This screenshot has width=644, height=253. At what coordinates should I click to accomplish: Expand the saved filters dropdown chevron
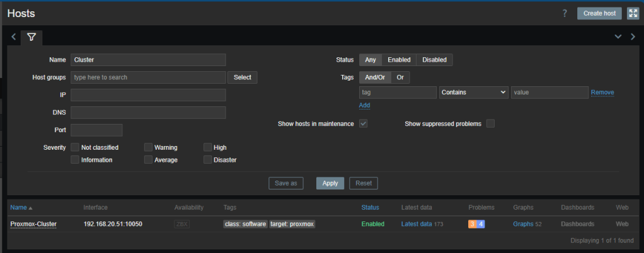pyautogui.click(x=618, y=37)
